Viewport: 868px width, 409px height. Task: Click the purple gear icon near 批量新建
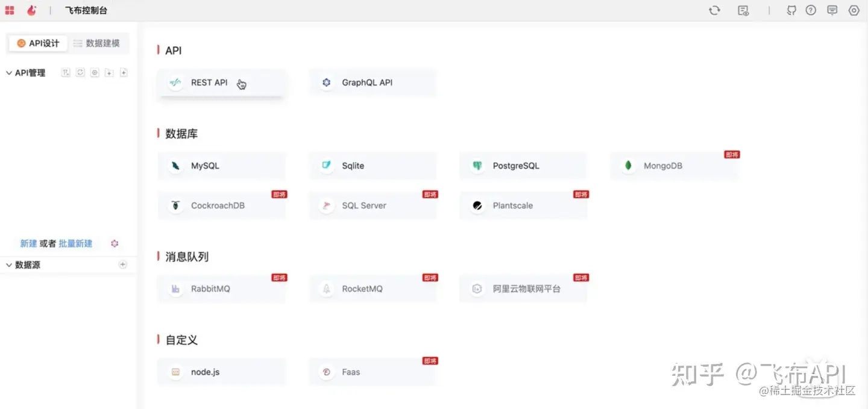coord(115,243)
